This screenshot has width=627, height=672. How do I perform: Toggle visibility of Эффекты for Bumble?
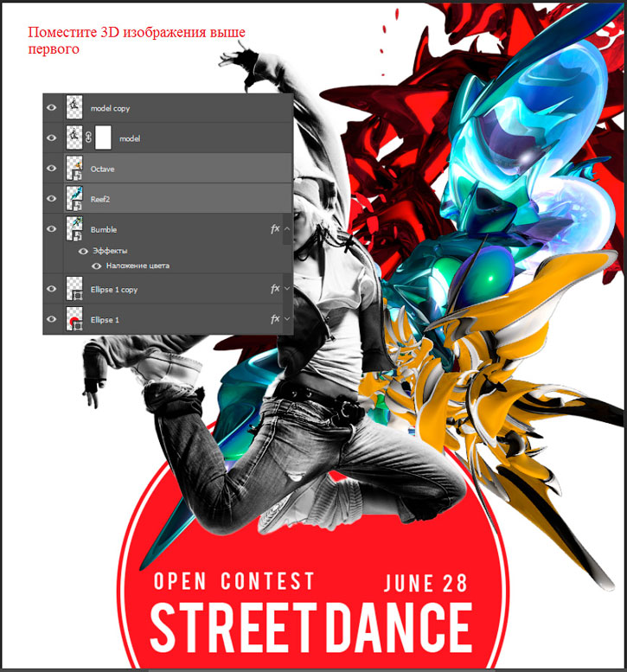(x=83, y=251)
